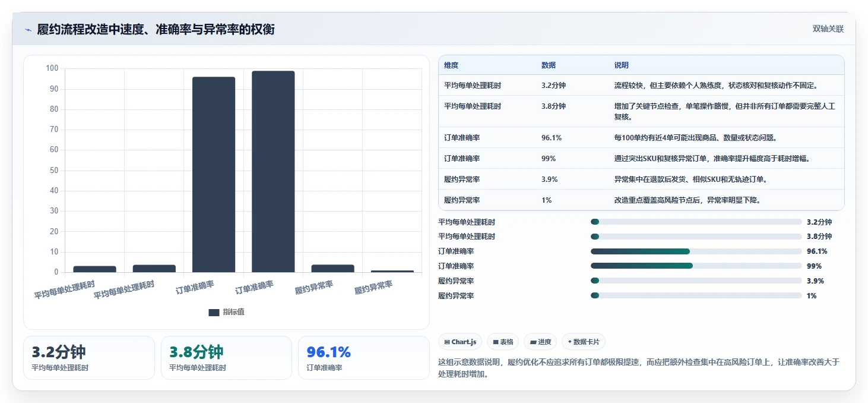Click description starting 流程较快，但主要依赖个人熟练度
Screen dimensions: 868x403
click(x=716, y=86)
